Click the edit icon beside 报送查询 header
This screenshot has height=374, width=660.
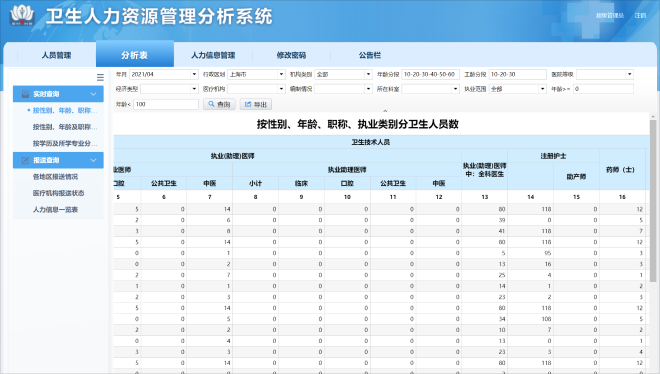[25, 160]
